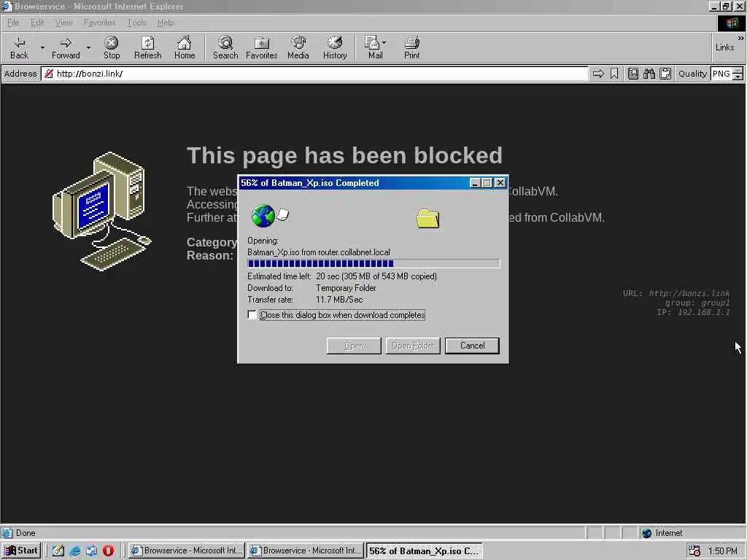Screen dimensions: 747x560
Task: Open the Favorites menu
Action: (x=99, y=23)
